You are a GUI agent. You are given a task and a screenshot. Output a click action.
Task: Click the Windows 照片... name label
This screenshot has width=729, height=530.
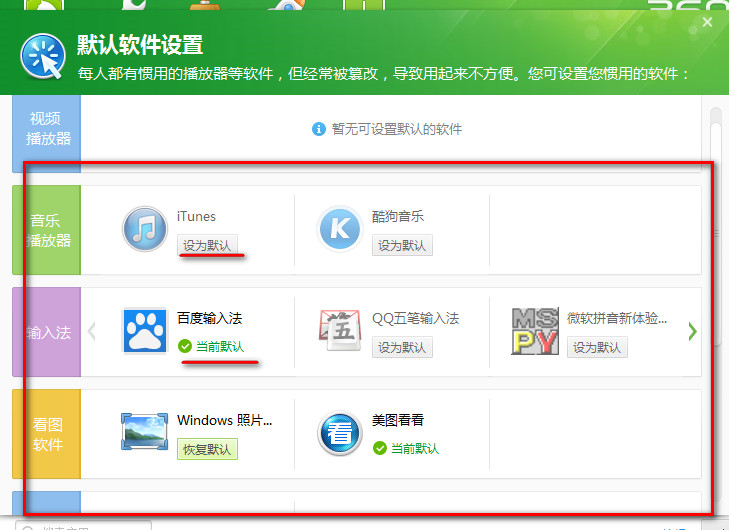[225, 420]
